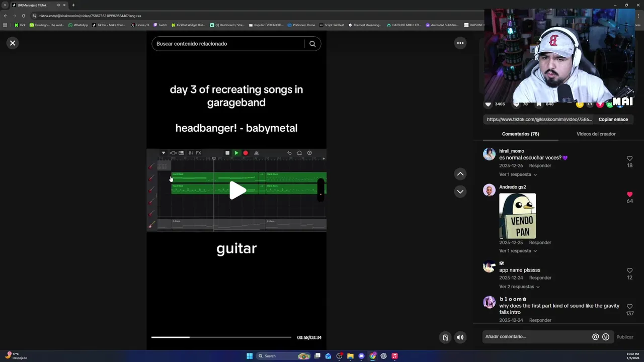
Task: Reply to Andredo gs2's comment
Action: pos(540,243)
